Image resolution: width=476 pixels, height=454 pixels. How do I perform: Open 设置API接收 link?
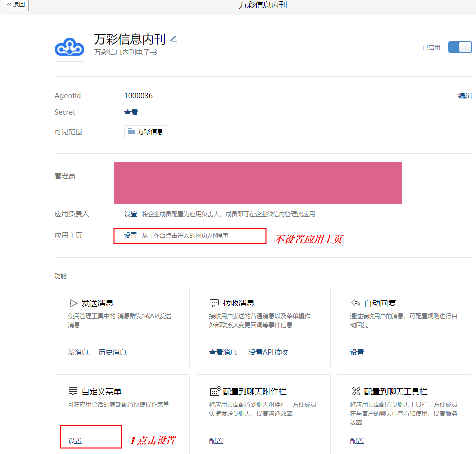[268, 352]
